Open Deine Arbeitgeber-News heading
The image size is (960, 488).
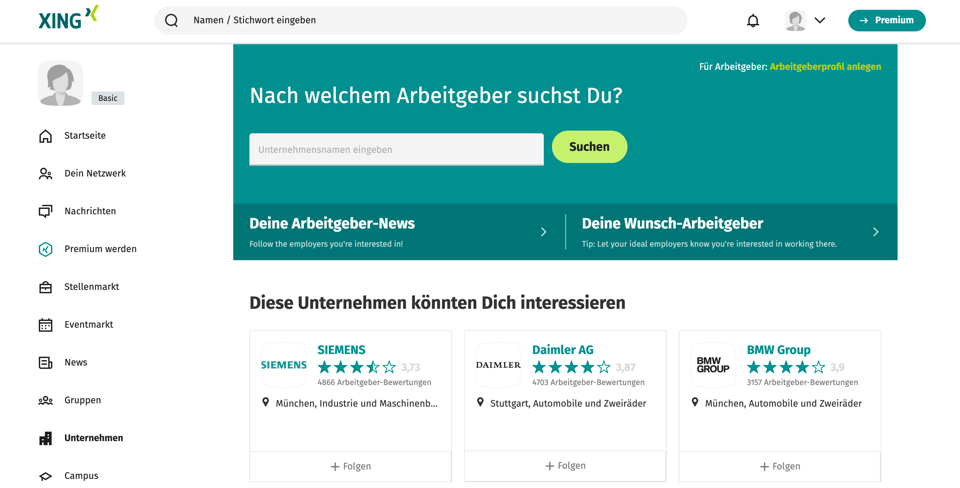point(332,223)
